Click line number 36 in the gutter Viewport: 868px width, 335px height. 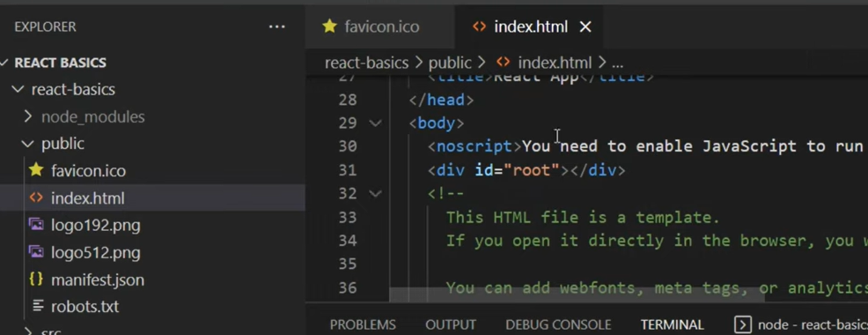pos(347,287)
